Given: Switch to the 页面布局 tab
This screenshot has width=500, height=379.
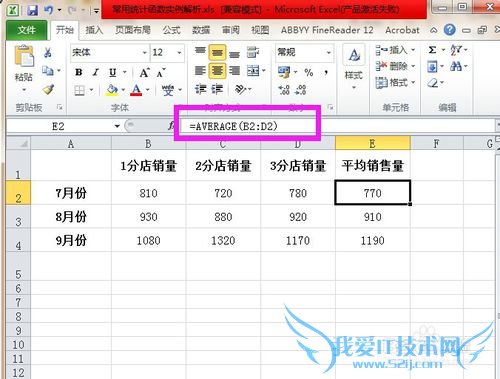Looking at the screenshot, I should (x=133, y=30).
